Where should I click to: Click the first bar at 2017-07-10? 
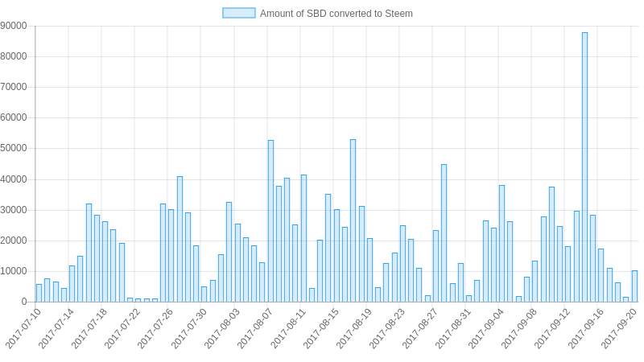click(39, 293)
